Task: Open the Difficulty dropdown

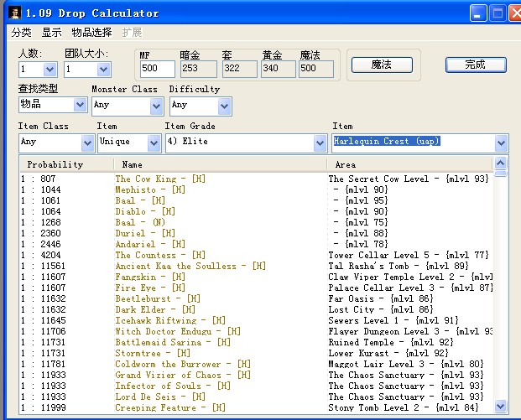Action: tap(224, 106)
